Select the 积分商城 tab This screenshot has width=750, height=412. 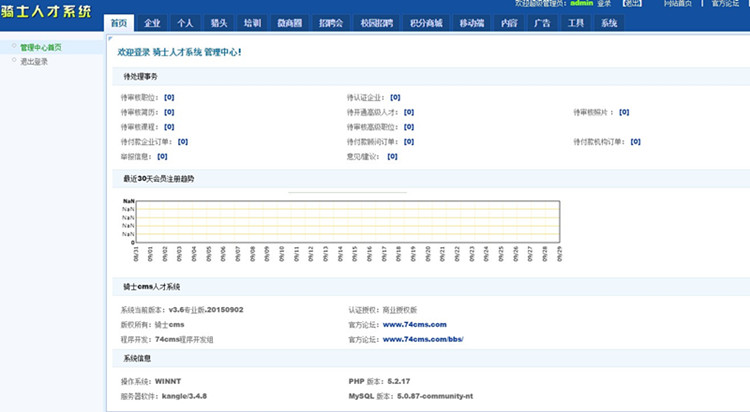tap(426, 22)
